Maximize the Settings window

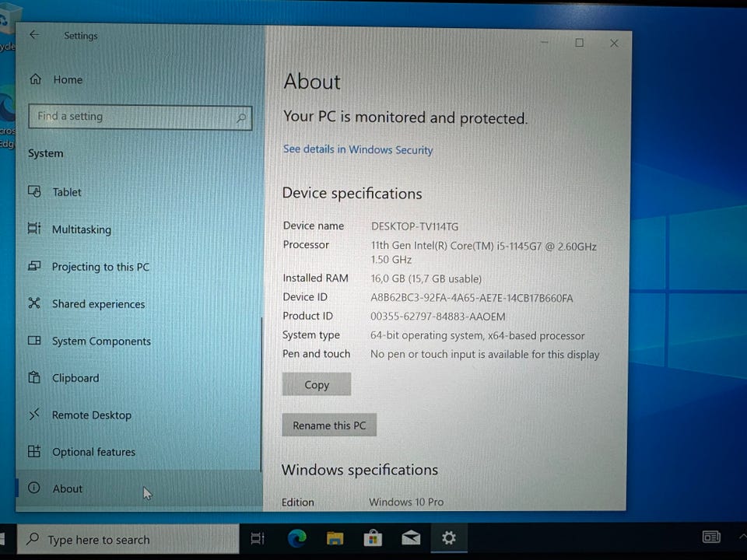579,43
